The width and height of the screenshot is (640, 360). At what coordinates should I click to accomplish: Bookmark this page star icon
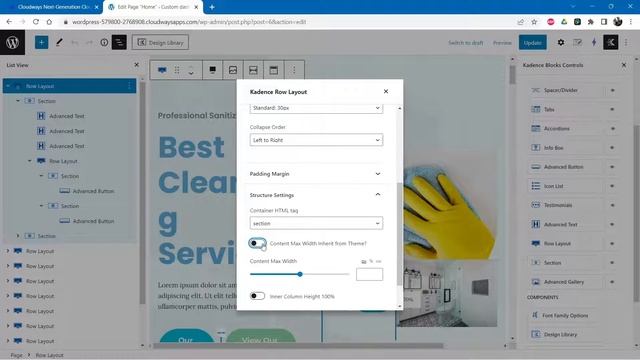pos(534,22)
